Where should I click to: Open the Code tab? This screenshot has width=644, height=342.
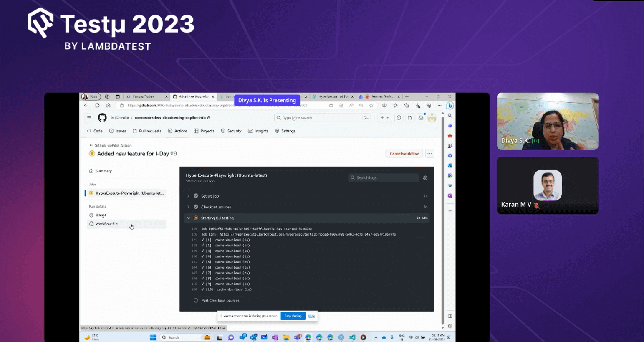point(95,131)
